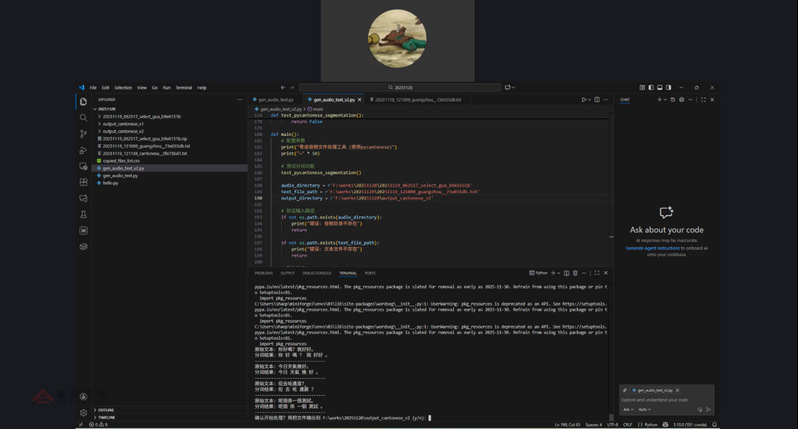Open Manage gear icon in activity bar
This screenshot has height=429, width=798.
click(x=84, y=412)
